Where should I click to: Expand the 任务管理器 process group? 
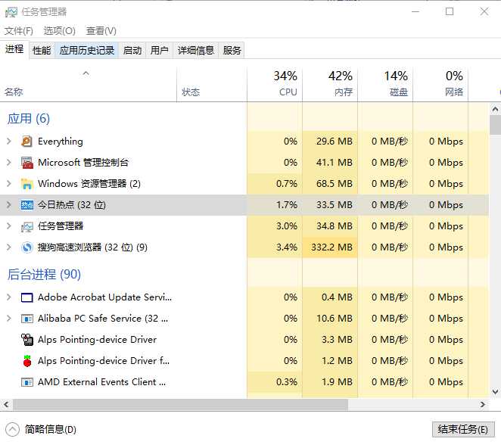click(9, 226)
